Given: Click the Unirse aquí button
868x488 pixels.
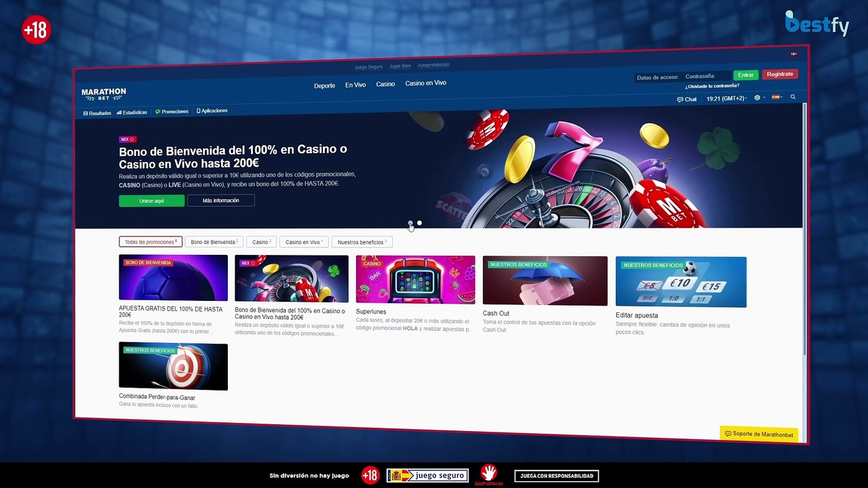Looking at the screenshot, I should (151, 201).
